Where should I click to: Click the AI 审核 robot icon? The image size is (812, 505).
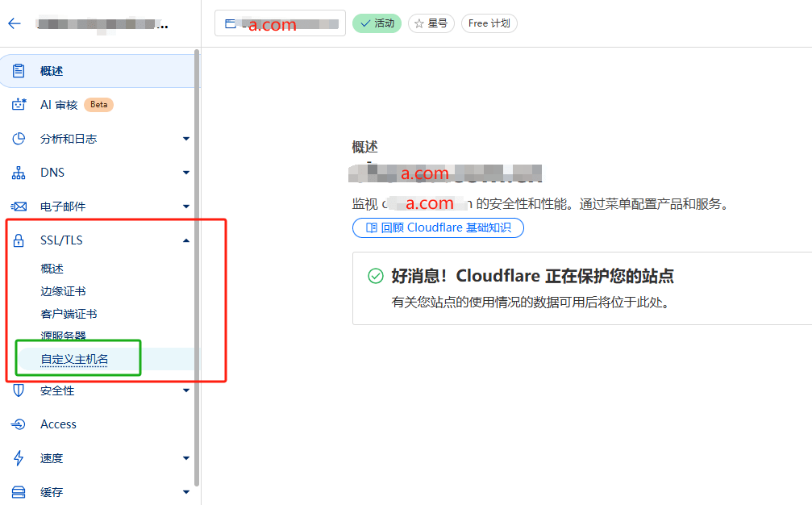pyautogui.click(x=19, y=105)
